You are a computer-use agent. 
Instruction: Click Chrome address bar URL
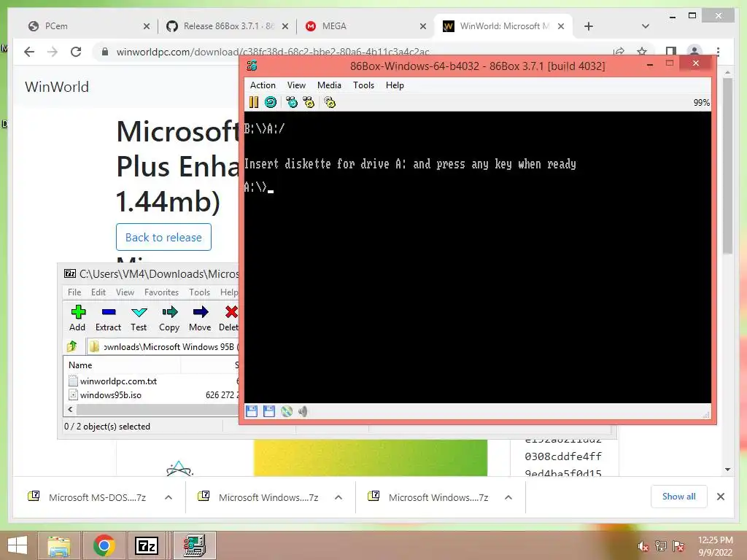point(273,52)
